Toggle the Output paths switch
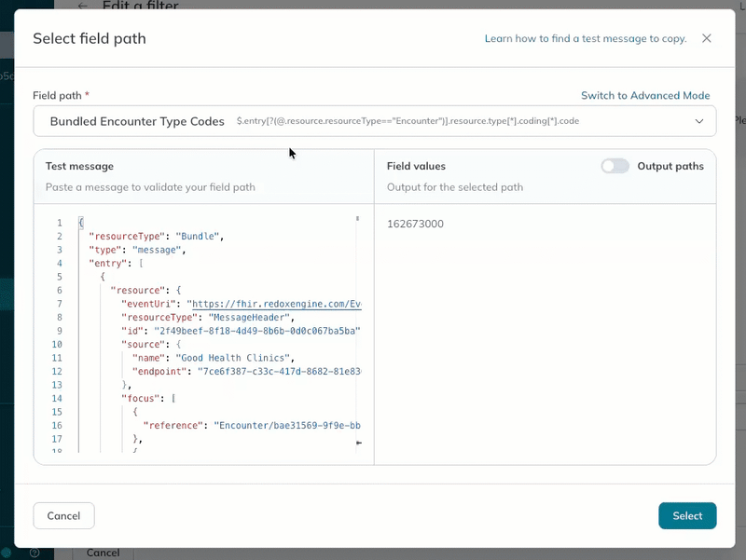This screenshot has height=560, width=746. click(615, 166)
